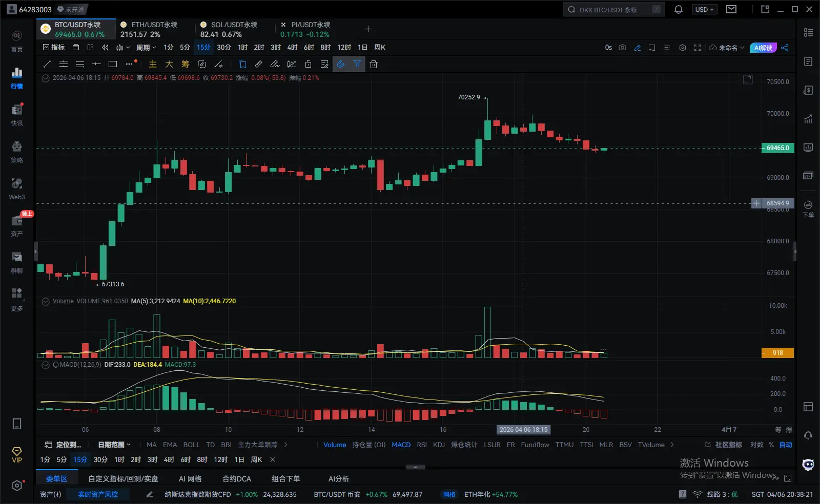Click the 69465.0 current price label
The image size is (820, 504).
coord(777,148)
